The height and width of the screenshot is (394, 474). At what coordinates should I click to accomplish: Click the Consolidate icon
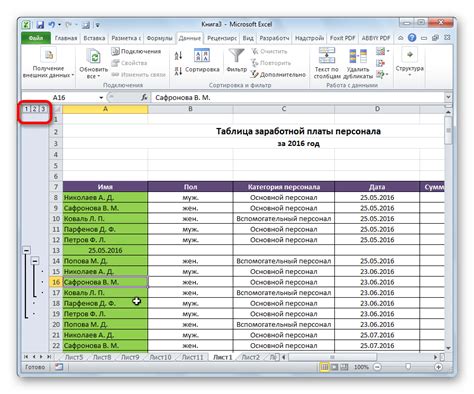click(380, 63)
